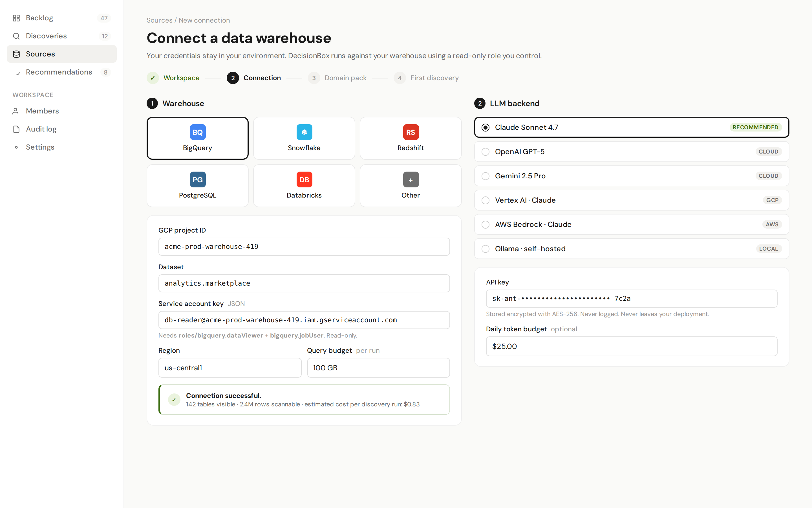Image resolution: width=812 pixels, height=508 pixels.
Task: Click the Dataset input field
Action: (x=304, y=284)
